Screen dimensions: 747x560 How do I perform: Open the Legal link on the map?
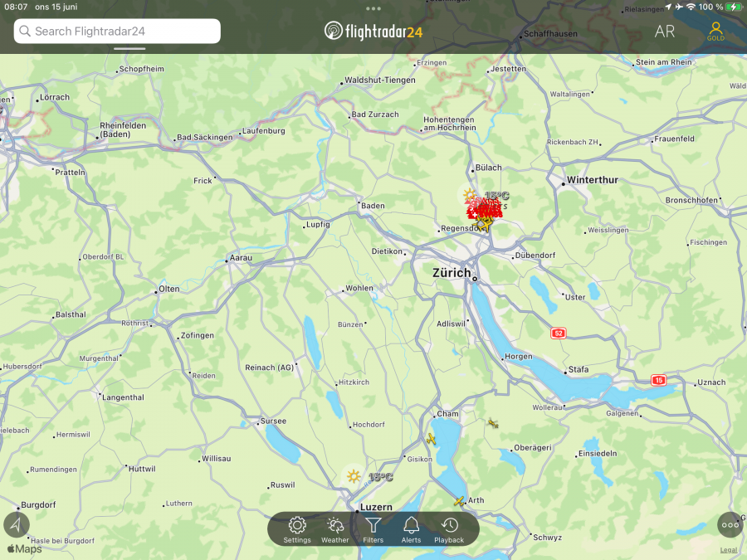[728, 549]
